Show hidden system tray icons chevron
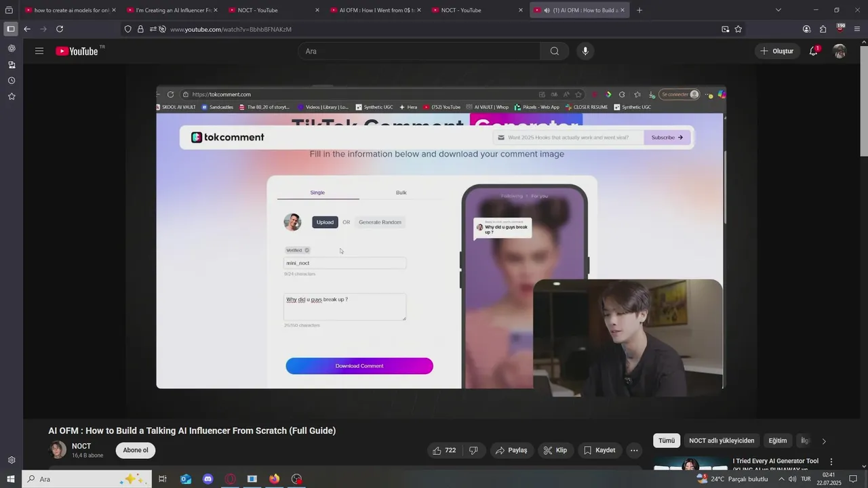 [x=781, y=479]
